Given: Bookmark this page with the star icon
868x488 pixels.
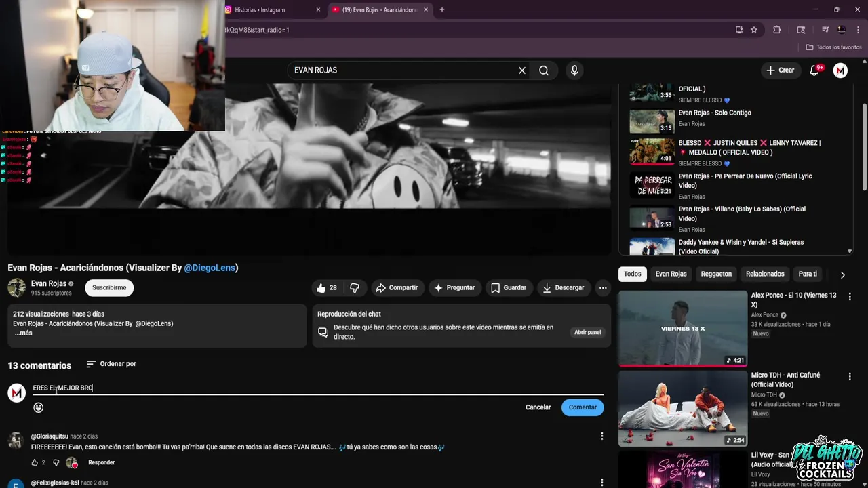Looking at the screenshot, I should point(754,30).
